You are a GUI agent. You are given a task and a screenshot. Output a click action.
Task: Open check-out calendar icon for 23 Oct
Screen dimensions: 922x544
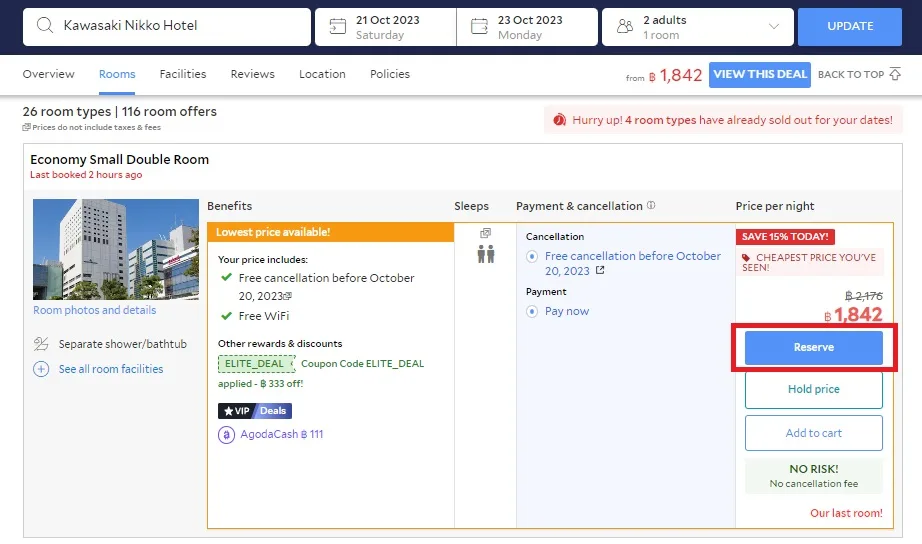coord(479,26)
